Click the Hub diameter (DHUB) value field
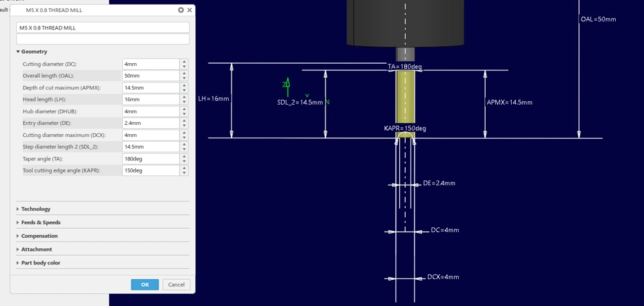 click(151, 111)
